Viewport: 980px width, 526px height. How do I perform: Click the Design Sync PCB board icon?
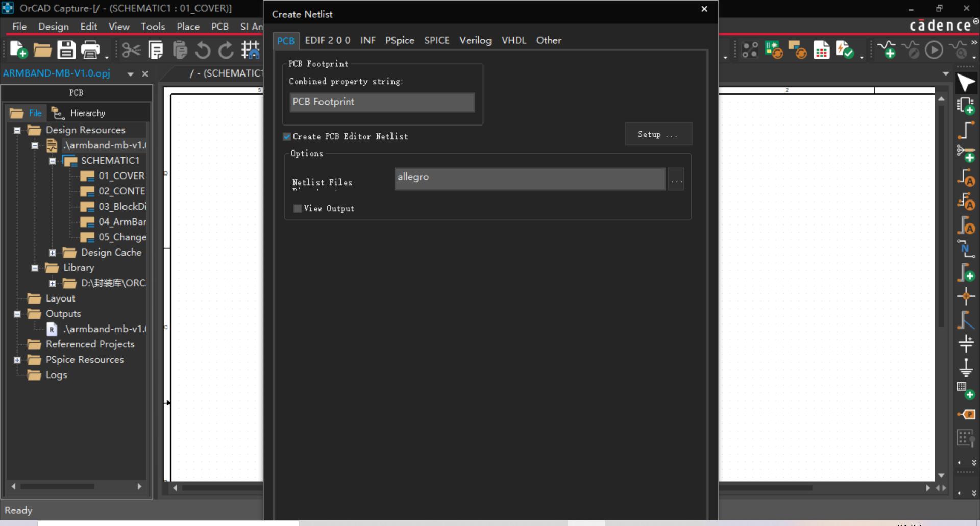tap(774, 50)
